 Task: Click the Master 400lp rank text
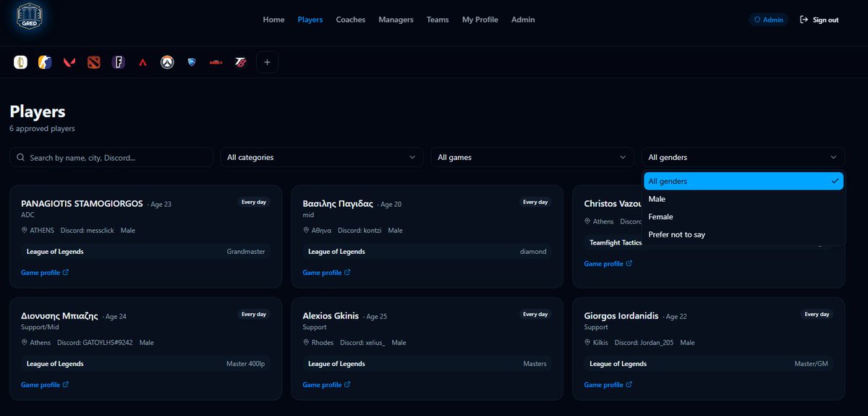246,364
